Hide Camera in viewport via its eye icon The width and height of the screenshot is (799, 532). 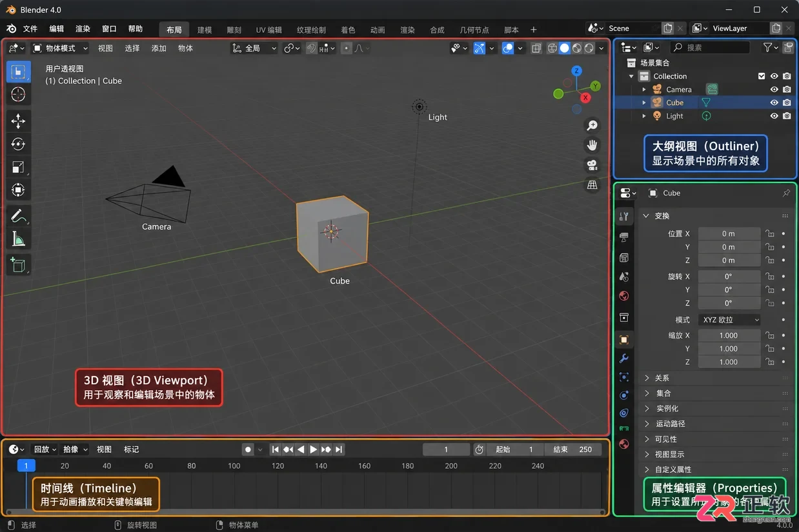774,90
